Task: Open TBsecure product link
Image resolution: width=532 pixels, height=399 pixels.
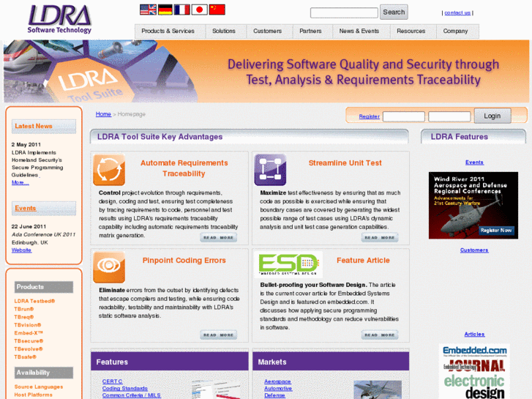Action: 29,341
